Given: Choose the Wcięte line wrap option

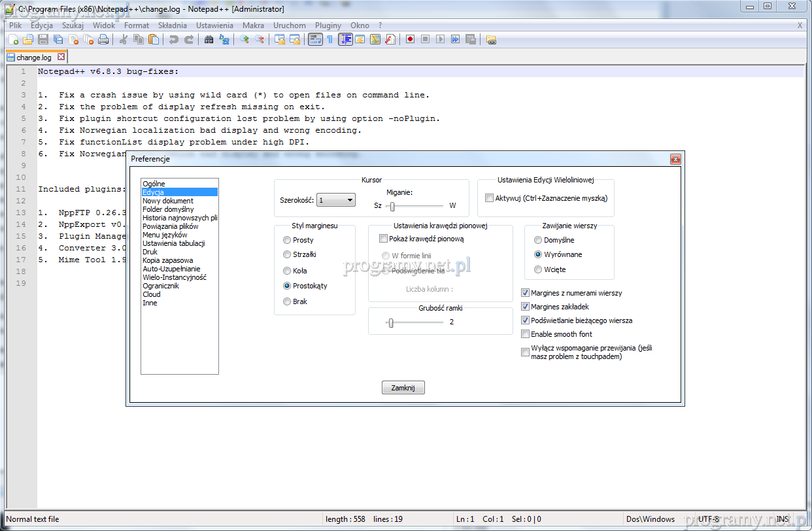Looking at the screenshot, I should [538, 269].
